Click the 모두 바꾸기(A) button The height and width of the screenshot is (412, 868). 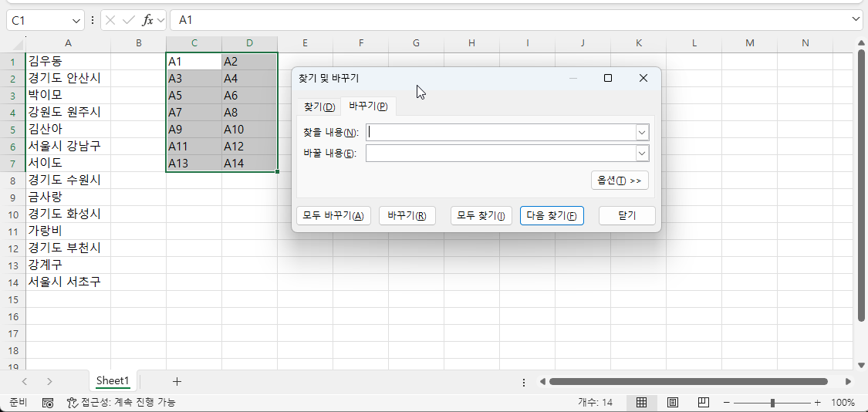(x=334, y=216)
